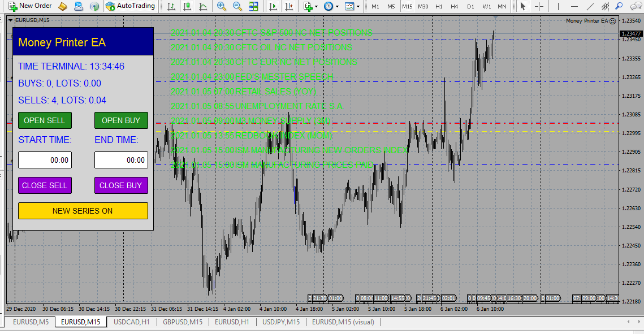
Task: Switch to GBPUSD,M15 chart tab
Action: tap(183, 322)
